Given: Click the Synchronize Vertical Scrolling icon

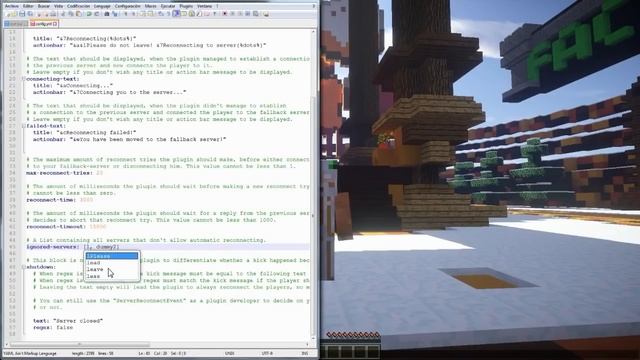Looking at the screenshot, I should pyautogui.click(x=142, y=14).
